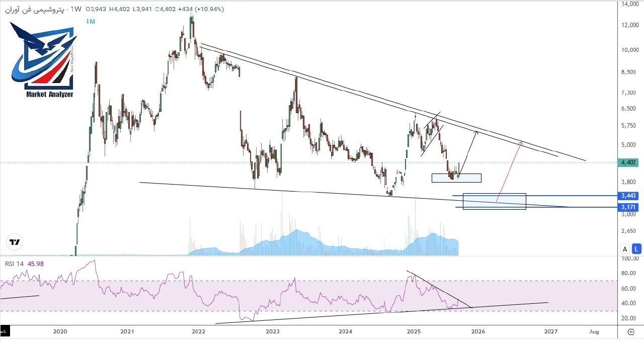Toggle the log scale L button
This screenshot has width=644, height=343.
636,248
